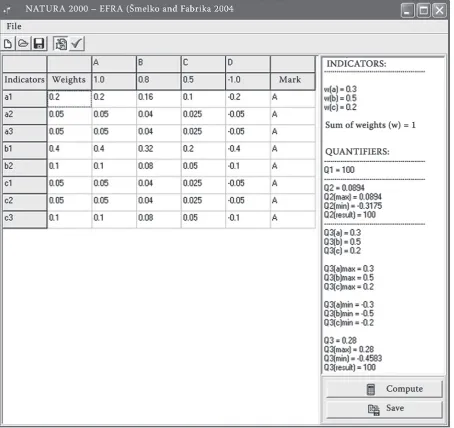Click the Mark cell in row b2
454x428 pixels.
tap(293, 168)
